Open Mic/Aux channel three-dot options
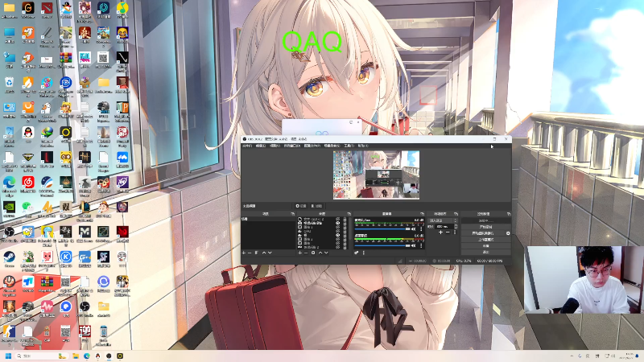 point(421,229)
